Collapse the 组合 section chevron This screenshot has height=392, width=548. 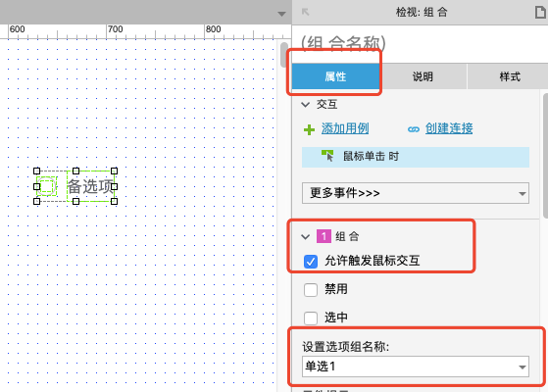[x=306, y=237]
